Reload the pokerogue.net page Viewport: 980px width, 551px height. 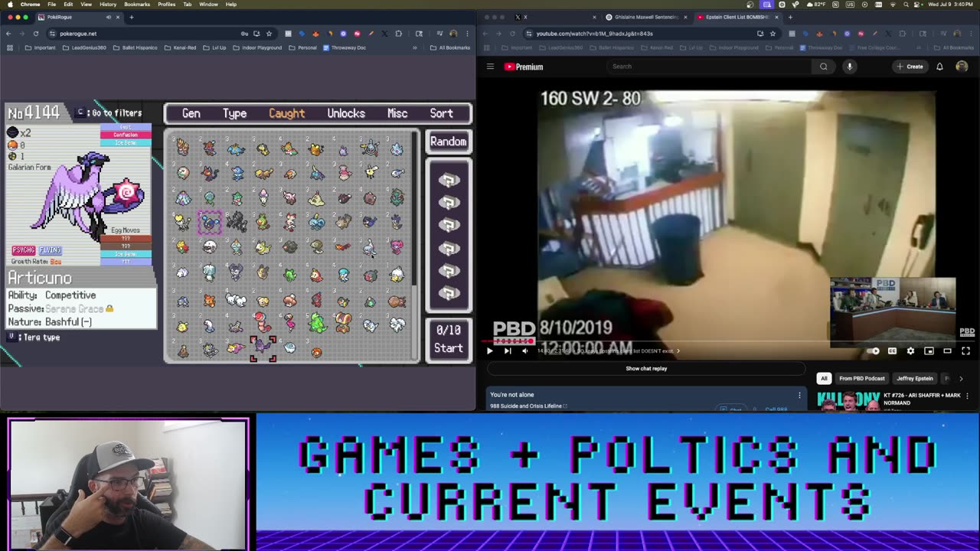pyautogui.click(x=35, y=34)
